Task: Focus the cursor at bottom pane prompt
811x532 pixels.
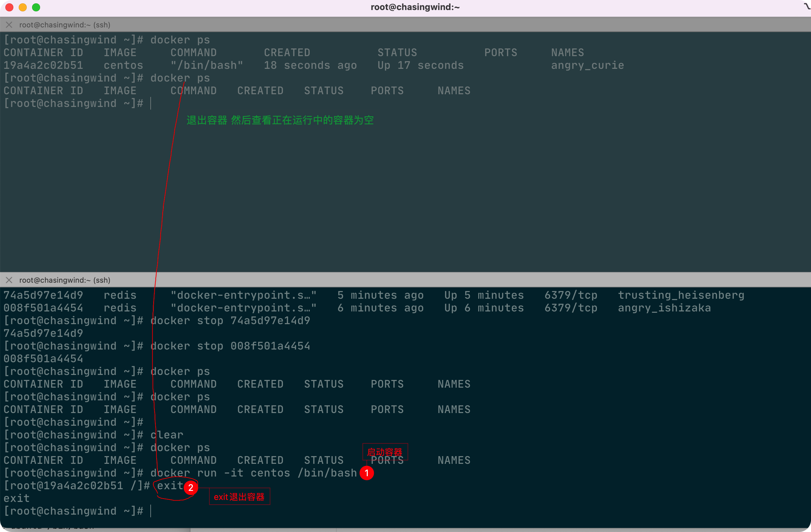Action: [x=151, y=511]
